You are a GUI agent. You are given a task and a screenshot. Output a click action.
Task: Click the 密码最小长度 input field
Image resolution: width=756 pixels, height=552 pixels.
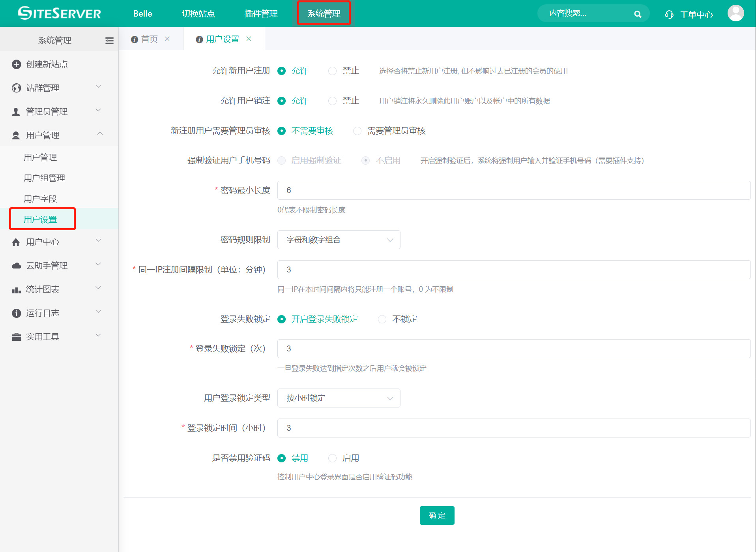(513, 190)
